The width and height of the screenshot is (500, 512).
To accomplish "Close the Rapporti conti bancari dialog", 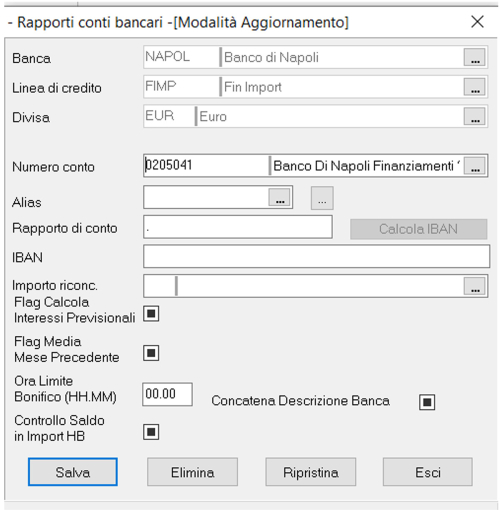I will 477,22.
